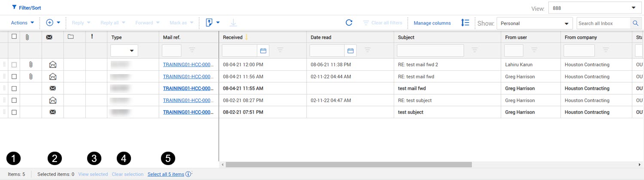
Task: Sort by Mail ref. column header
Action: pos(172,37)
